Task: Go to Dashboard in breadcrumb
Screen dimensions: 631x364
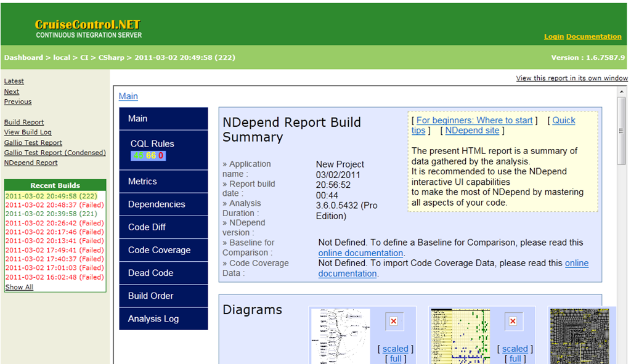Action: click(x=23, y=57)
